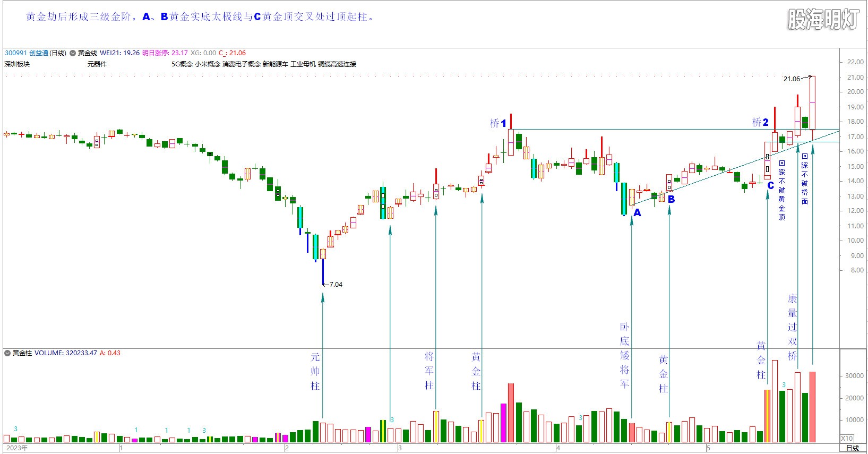
Task: Click the 2023年 label on the date axis
Action: tap(17, 448)
